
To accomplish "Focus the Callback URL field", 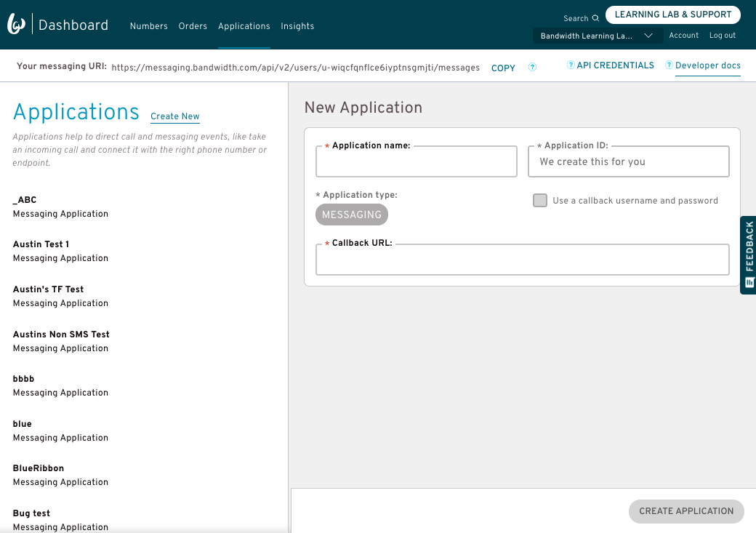I will 523,260.
